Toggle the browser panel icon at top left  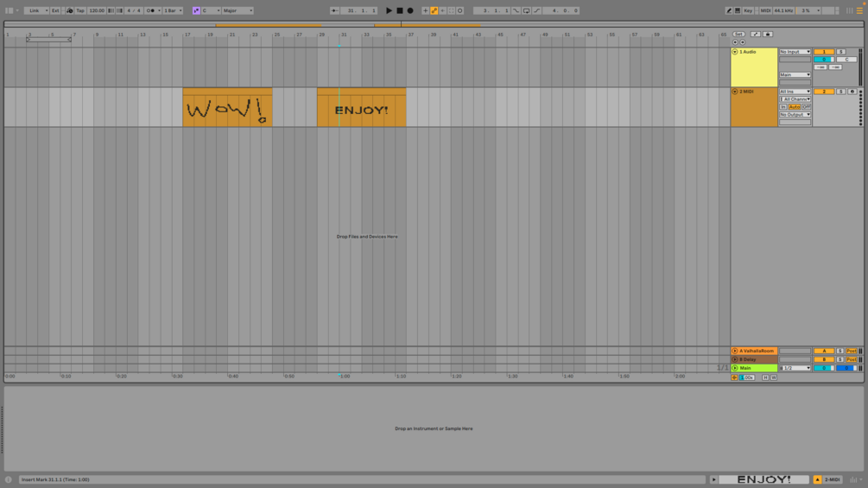(9, 10)
